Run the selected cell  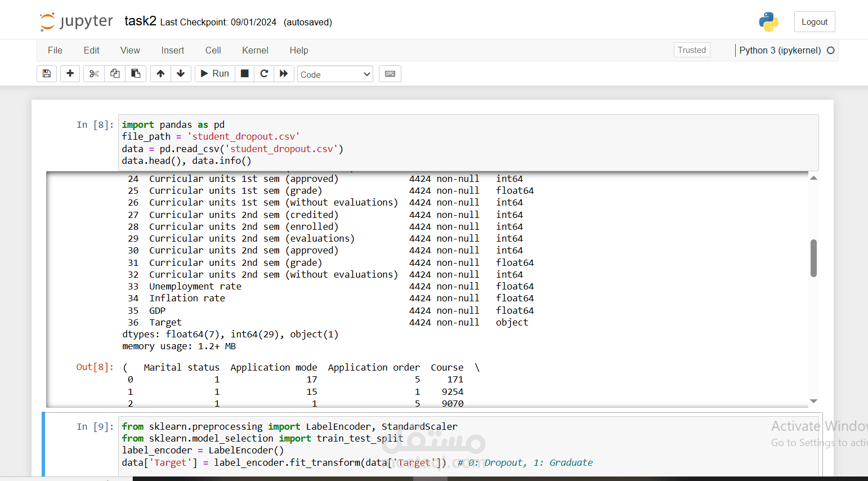point(214,73)
